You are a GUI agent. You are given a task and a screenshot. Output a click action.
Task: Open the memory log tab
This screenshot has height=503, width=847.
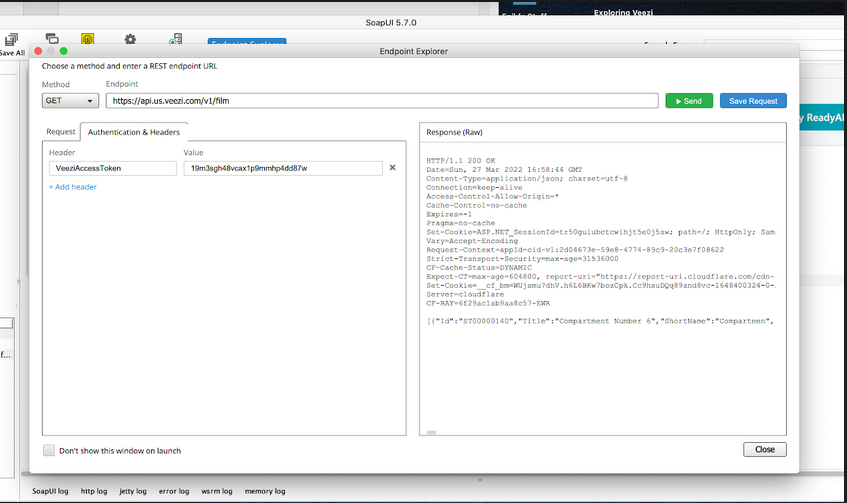click(x=265, y=491)
